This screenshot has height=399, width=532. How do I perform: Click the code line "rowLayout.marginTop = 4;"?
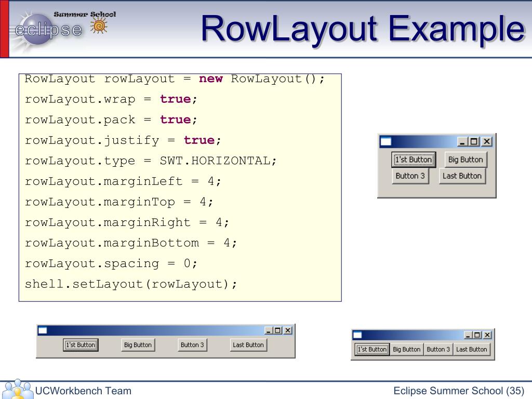click(x=119, y=202)
